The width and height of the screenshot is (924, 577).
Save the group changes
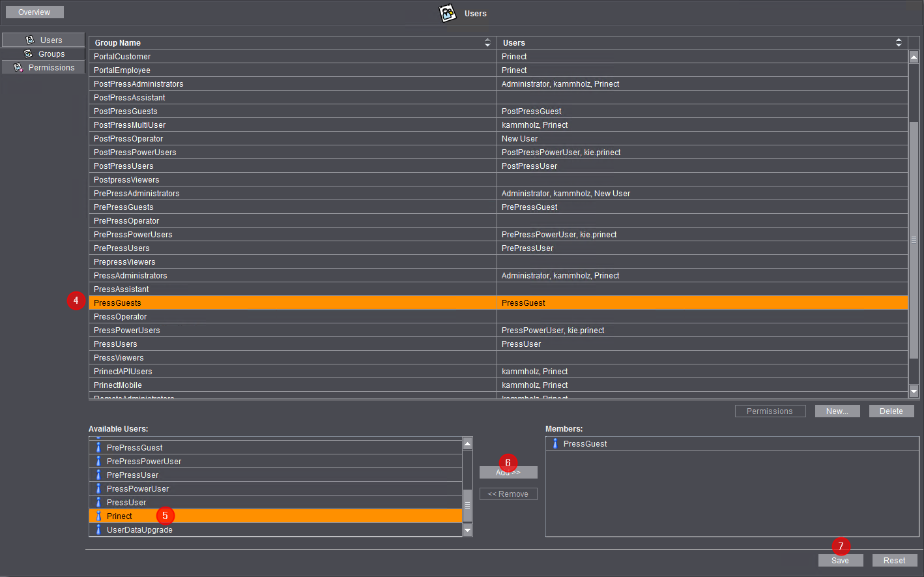tap(841, 560)
